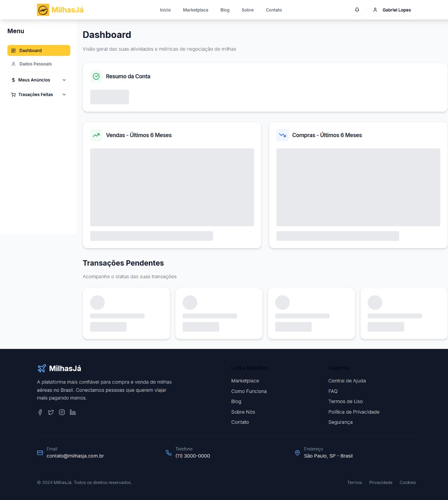Click the MilhasJá airplane logo in header
Image resolution: width=448 pixels, height=500 pixels.
(x=43, y=10)
